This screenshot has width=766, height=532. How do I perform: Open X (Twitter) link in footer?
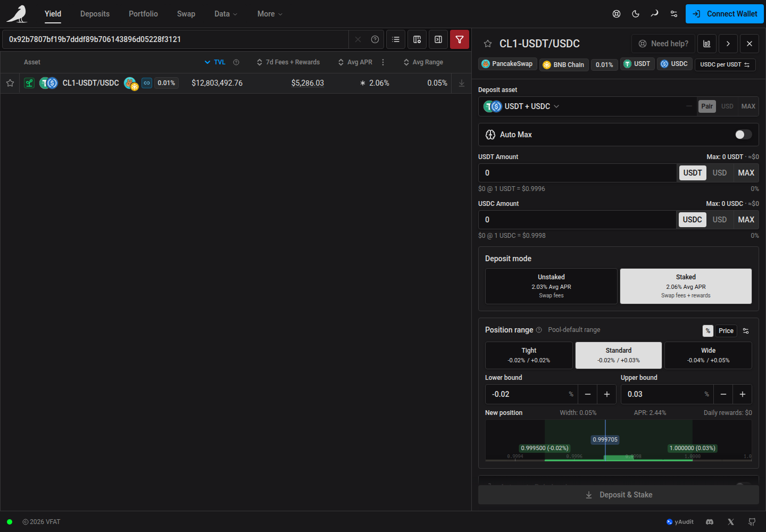tap(731, 522)
